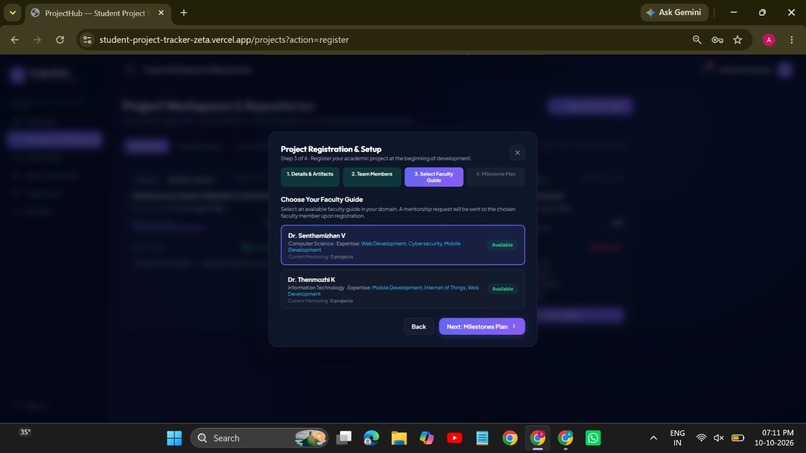Click Available badge for Dr. Thenmozhi K
Viewport: 806px width, 453px height.
click(x=502, y=289)
